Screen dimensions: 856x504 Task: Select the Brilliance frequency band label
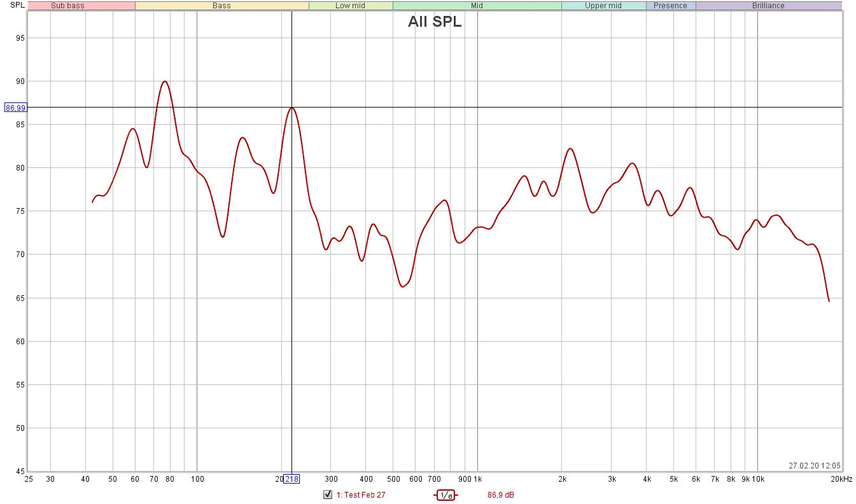point(769,6)
